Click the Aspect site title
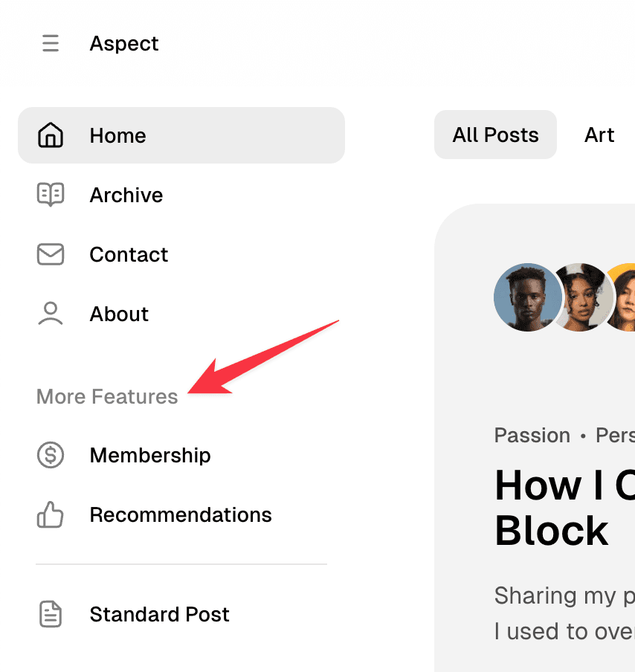Image resolution: width=635 pixels, height=672 pixels. 123,43
